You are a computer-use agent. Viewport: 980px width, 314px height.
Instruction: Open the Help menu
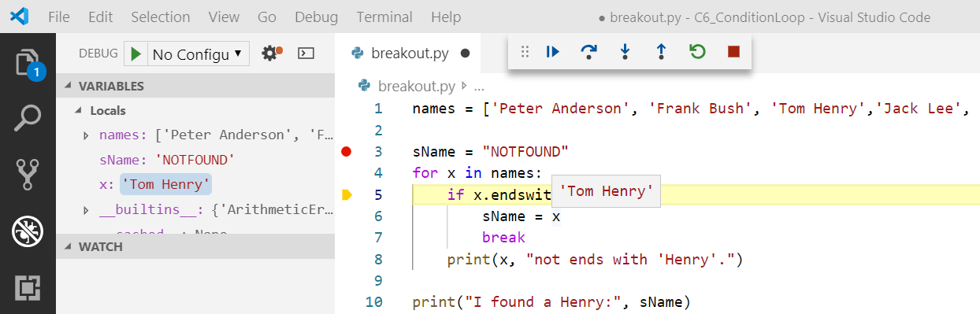coord(446,17)
